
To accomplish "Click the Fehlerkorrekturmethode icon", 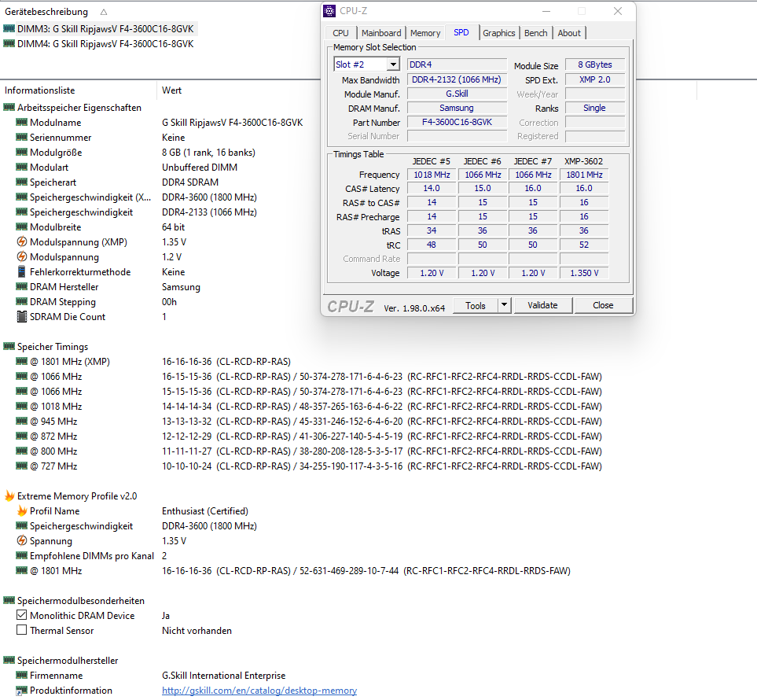I will pos(21,271).
